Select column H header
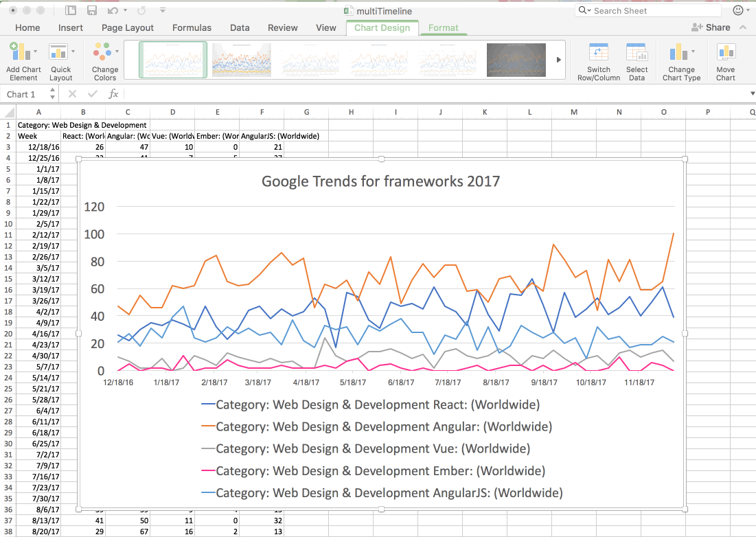This screenshot has height=537, width=756. pos(351,113)
